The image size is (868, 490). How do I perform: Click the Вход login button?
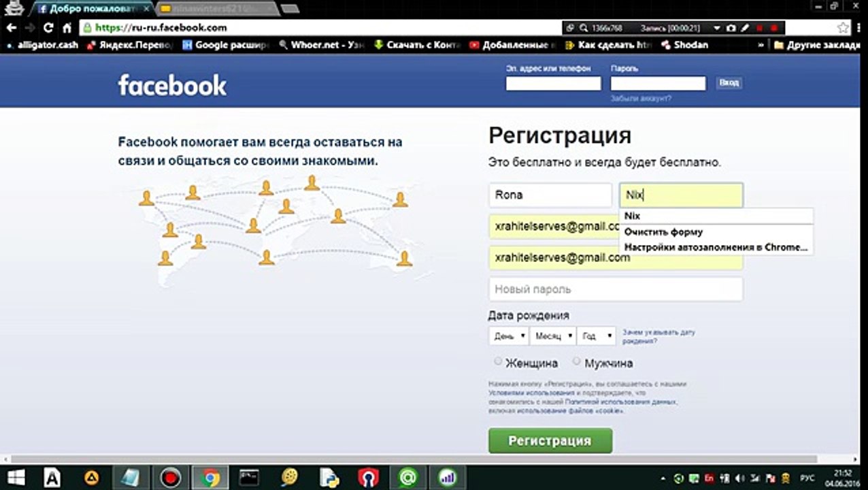pyautogui.click(x=729, y=83)
